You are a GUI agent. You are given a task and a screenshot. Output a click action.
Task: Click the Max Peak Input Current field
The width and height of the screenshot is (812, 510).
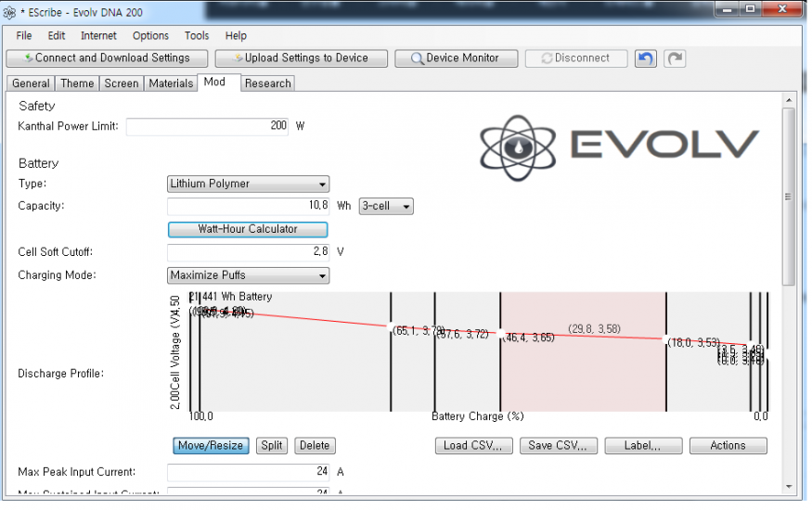[x=248, y=472]
